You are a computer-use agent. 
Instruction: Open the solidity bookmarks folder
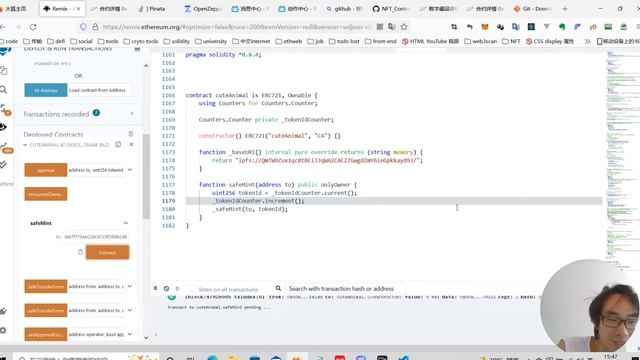click(x=176, y=41)
